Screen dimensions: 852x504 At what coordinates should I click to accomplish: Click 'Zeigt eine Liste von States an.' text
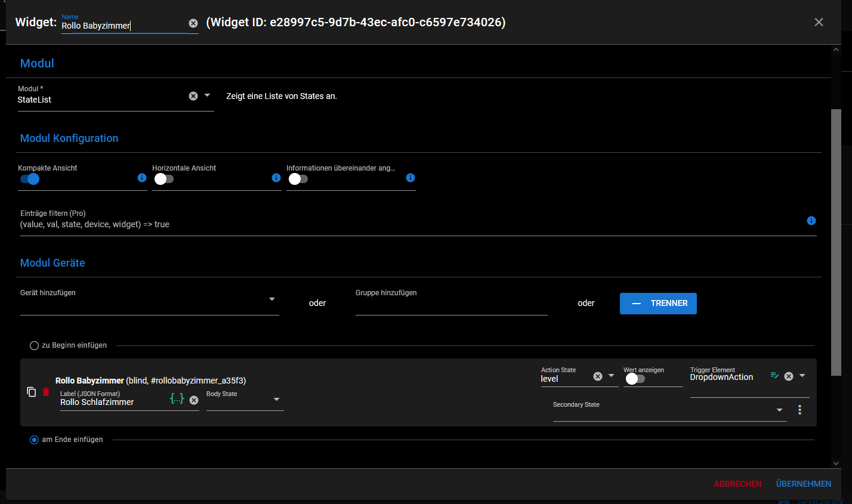[282, 96]
